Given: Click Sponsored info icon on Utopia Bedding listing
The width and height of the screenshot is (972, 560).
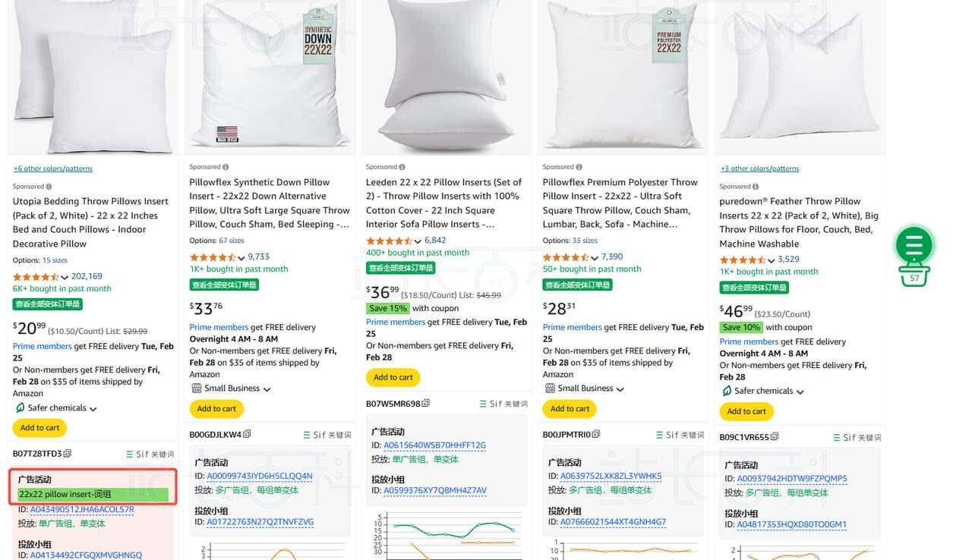Looking at the screenshot, I should coord(49,187).
